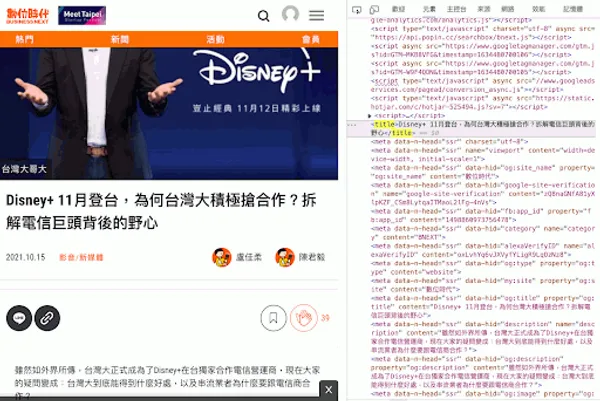The height and width of the screenshot is (401, 600).
Task: Open the second author name link
Action: tap(312, 257)
